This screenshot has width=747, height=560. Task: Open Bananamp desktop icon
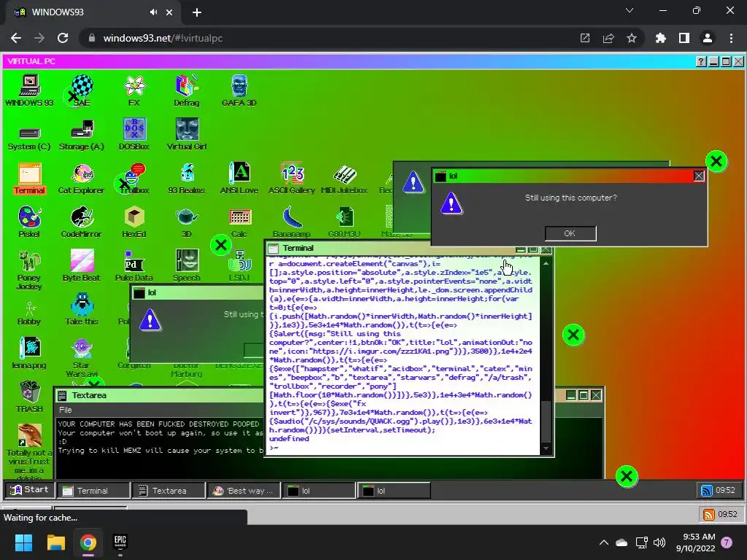tap(292, 222)
